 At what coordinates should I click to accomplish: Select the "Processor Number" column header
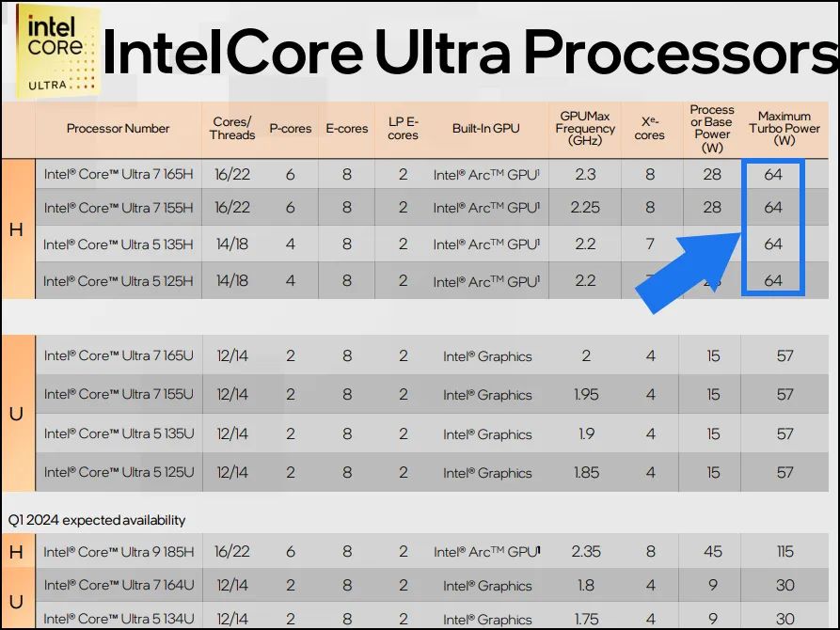tap(119, 129)
